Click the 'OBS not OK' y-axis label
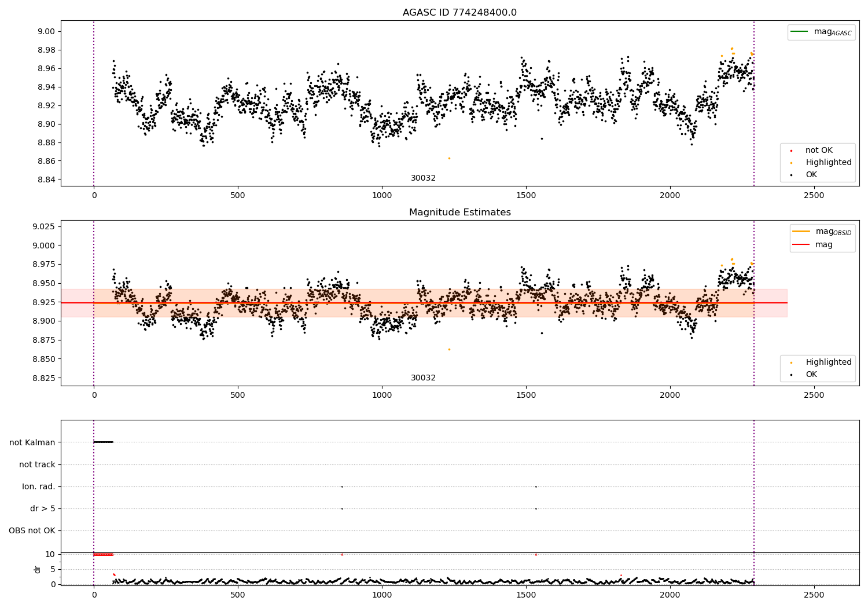This screenshot has height=608, width=868. pyautogui.click(x=32, y=530)
